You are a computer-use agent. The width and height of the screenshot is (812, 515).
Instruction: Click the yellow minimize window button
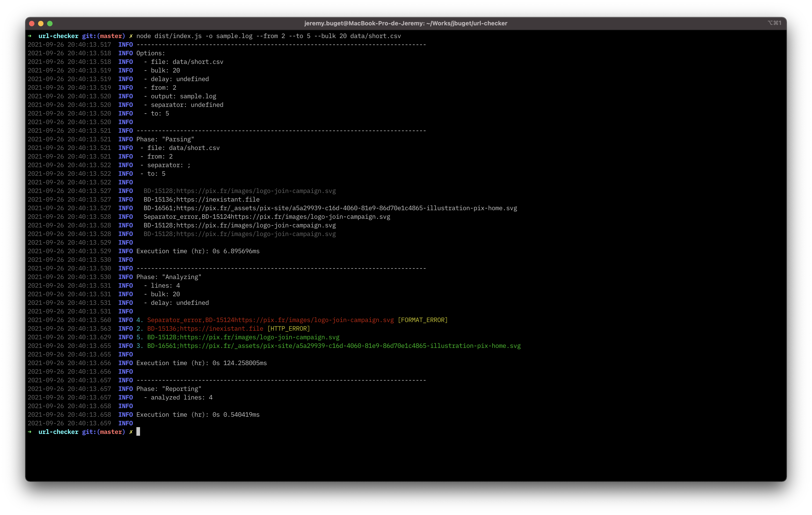41,23
